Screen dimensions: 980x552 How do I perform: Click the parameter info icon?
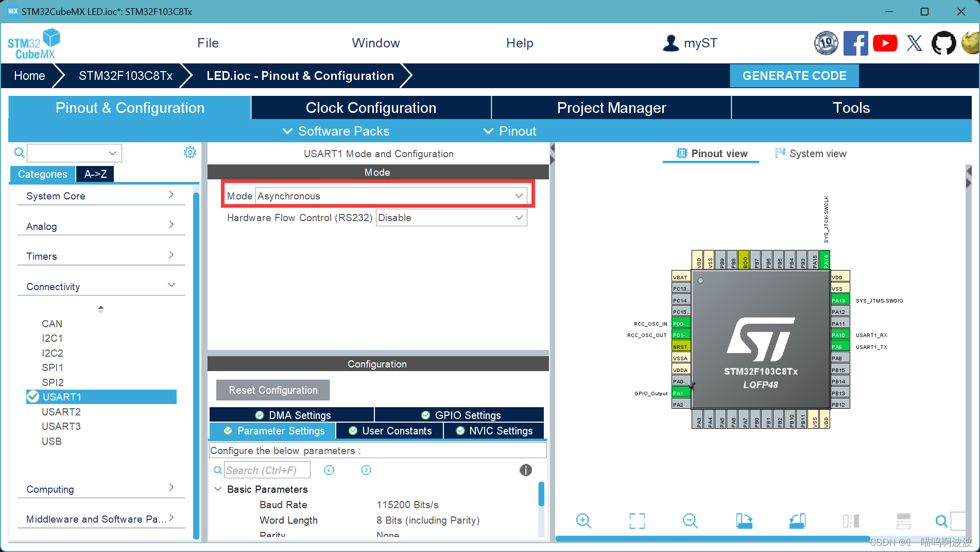(525, 470)
